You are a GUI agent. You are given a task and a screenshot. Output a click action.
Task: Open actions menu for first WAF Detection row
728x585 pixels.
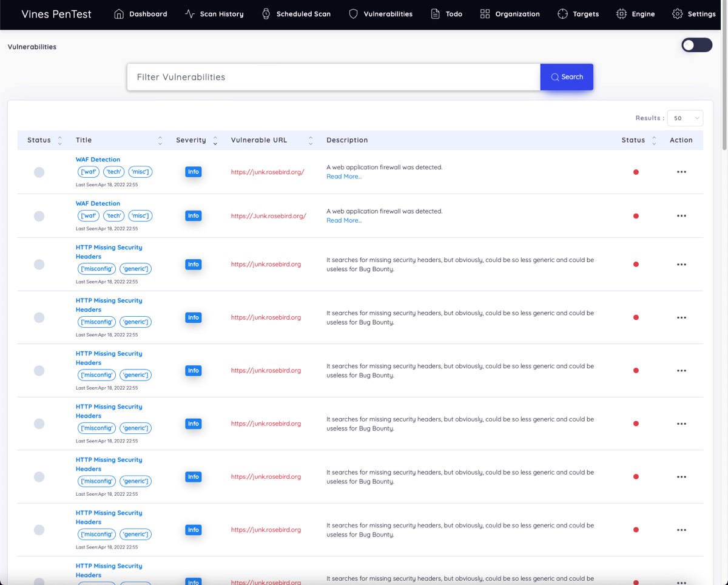coord(681,172)
